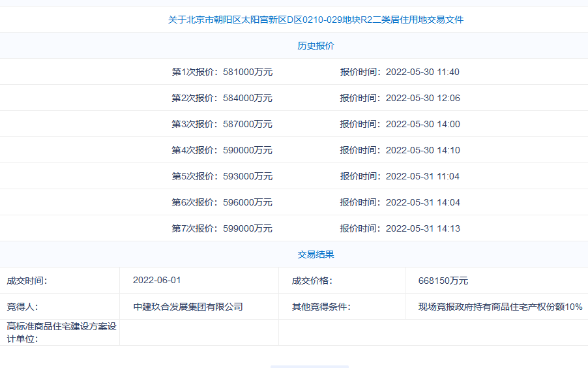This screenshot has width=588, height=368.
Task: Click the 交易结果 section header
Action: click(316, 254)
